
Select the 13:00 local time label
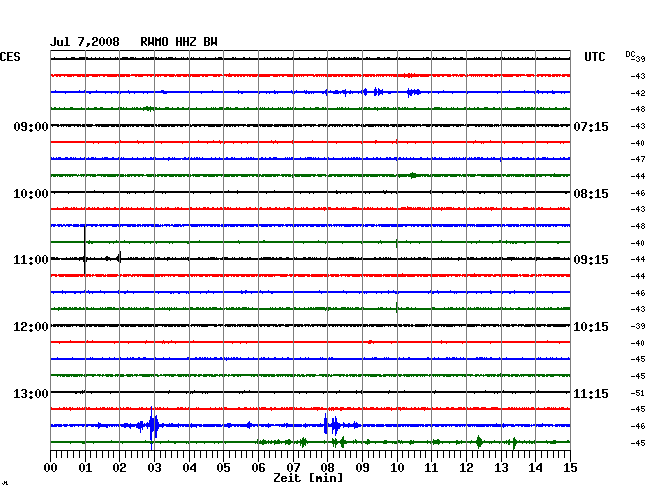click(31, 393)
